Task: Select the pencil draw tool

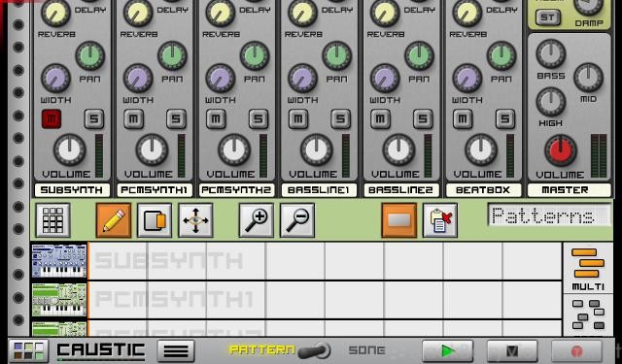Action: (114, 220)
